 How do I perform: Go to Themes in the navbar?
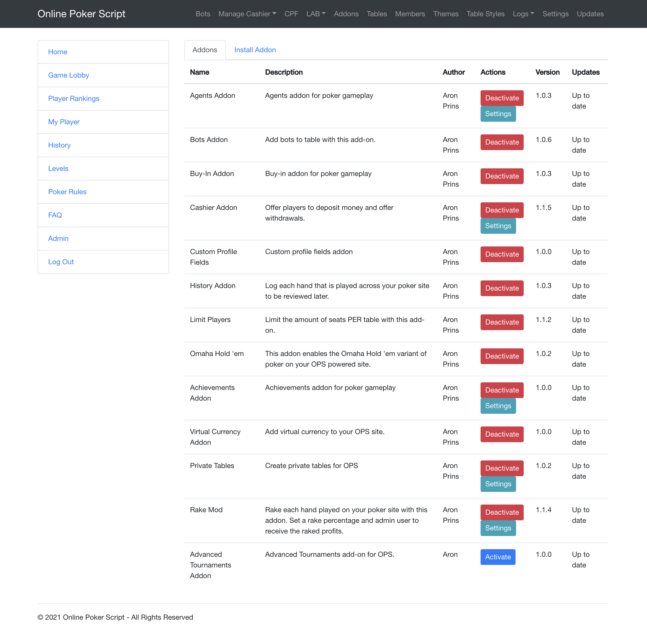click(445, 14)
